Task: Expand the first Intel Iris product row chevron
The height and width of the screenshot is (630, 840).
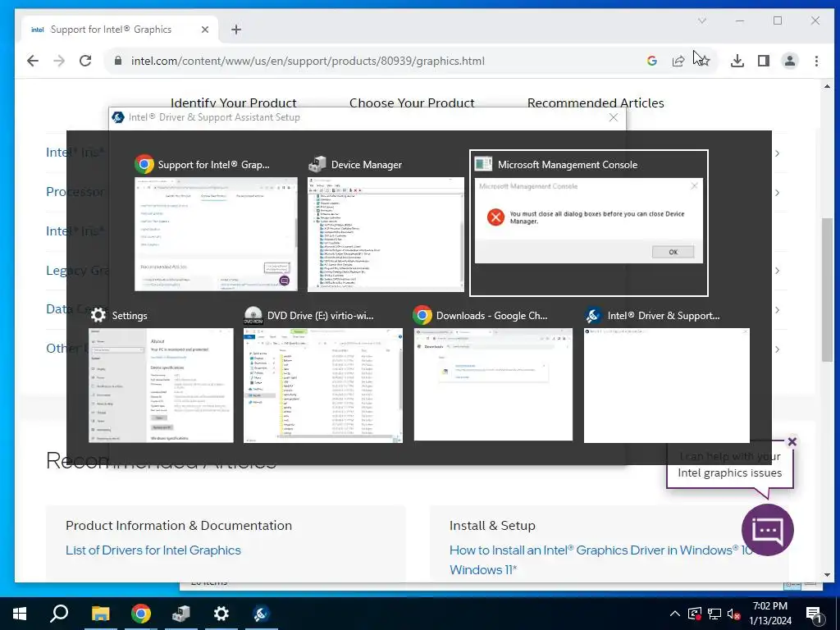Action: pos(777,153)
